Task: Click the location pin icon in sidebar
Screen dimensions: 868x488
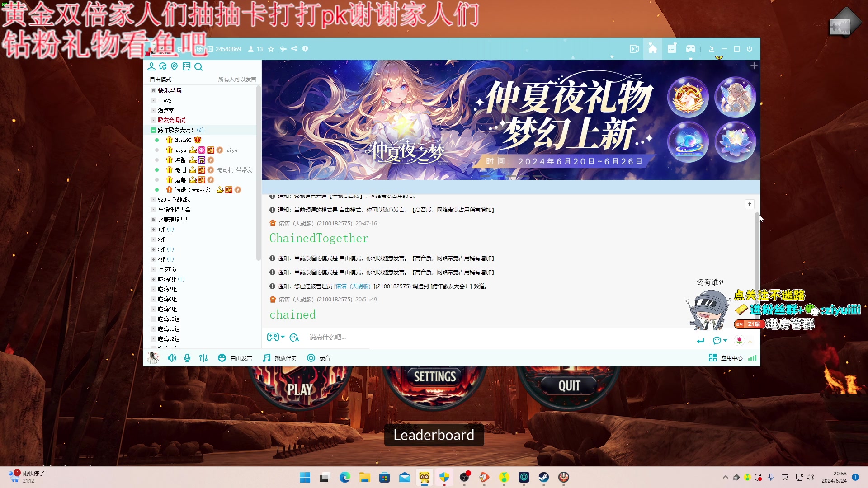Action: pos(175,67)
